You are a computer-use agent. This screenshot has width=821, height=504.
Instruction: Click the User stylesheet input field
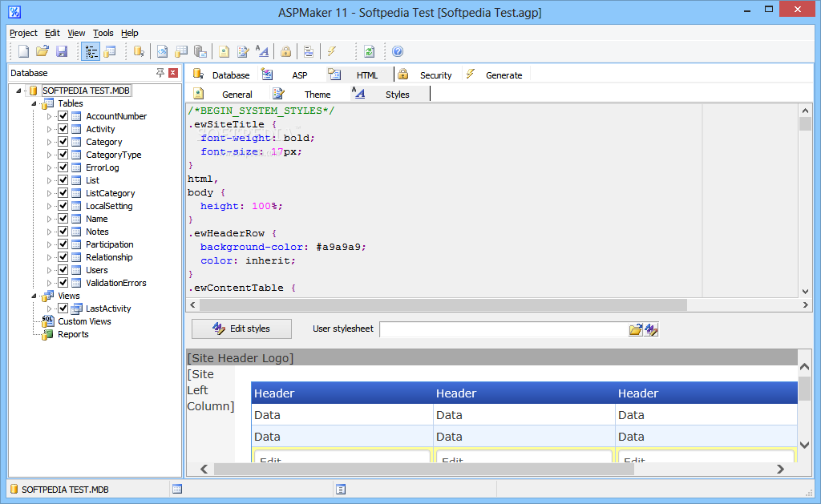[504, 329]
